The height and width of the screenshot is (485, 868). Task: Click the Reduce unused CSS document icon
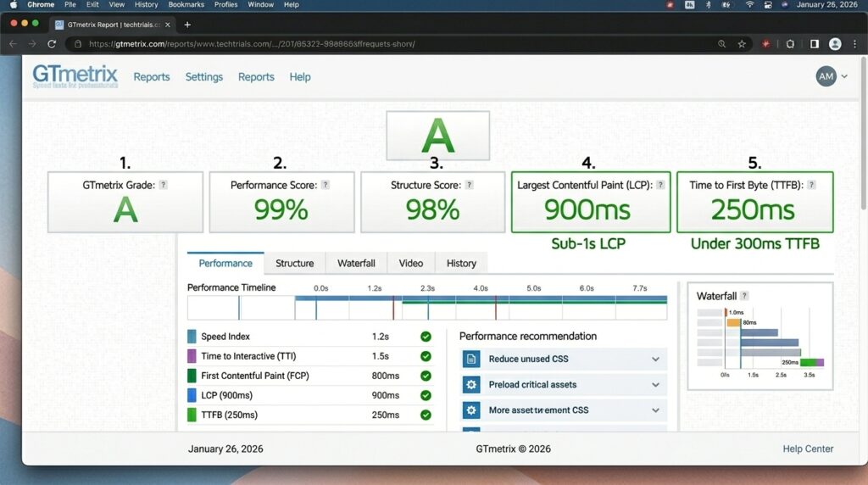471,359
